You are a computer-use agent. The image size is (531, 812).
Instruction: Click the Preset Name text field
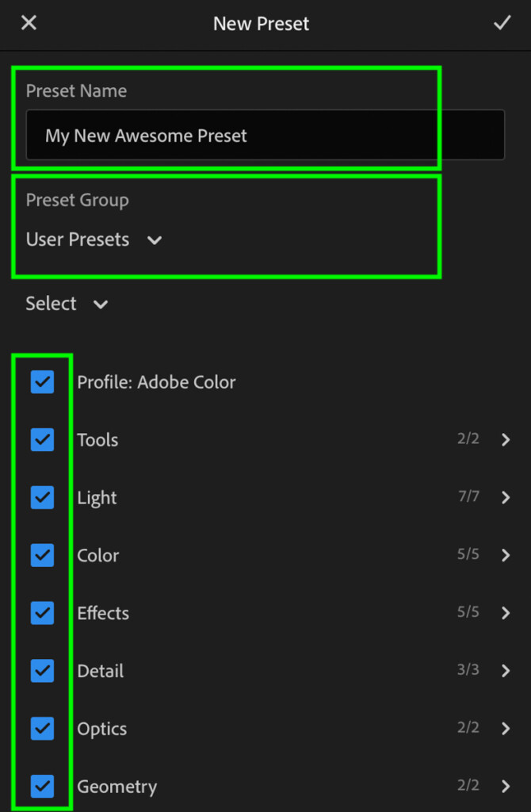[265, 135]
